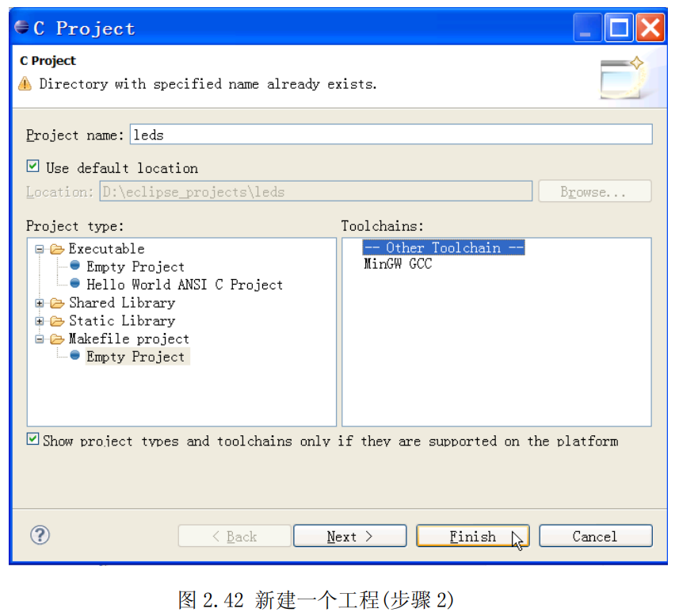Click the Executable folder icon

point(55,248)
